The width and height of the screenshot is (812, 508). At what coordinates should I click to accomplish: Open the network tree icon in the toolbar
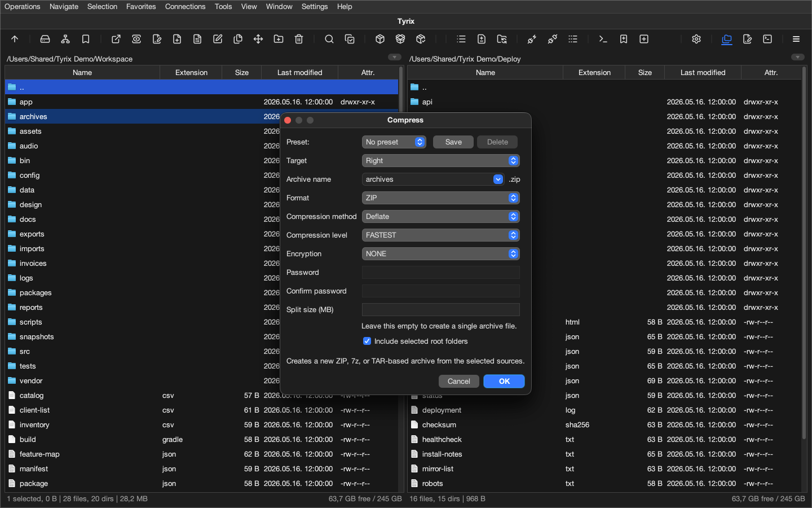click(65, 39)
